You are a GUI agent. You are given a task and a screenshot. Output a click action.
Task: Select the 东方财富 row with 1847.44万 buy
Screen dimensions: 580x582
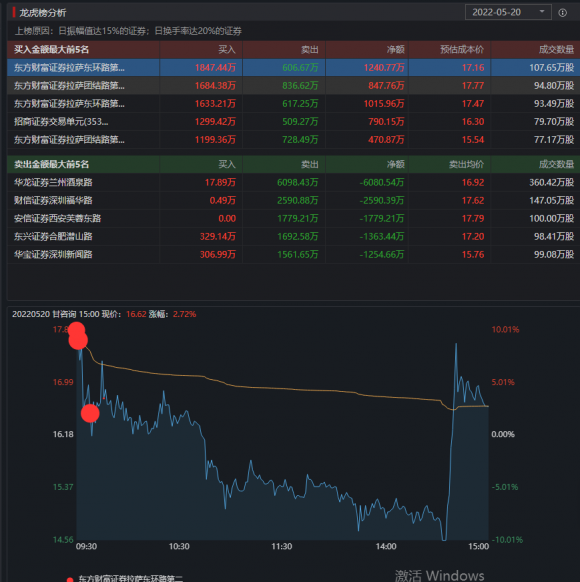click(x=293, y=67)
